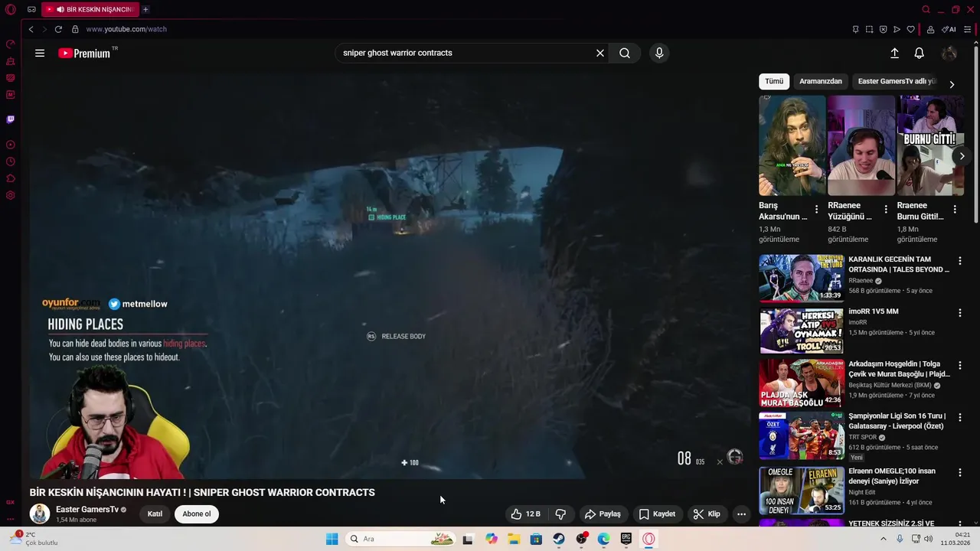Viewport: 980px width, 551px height.
Task: Reload the page
Action: click(x=58, y=29)
